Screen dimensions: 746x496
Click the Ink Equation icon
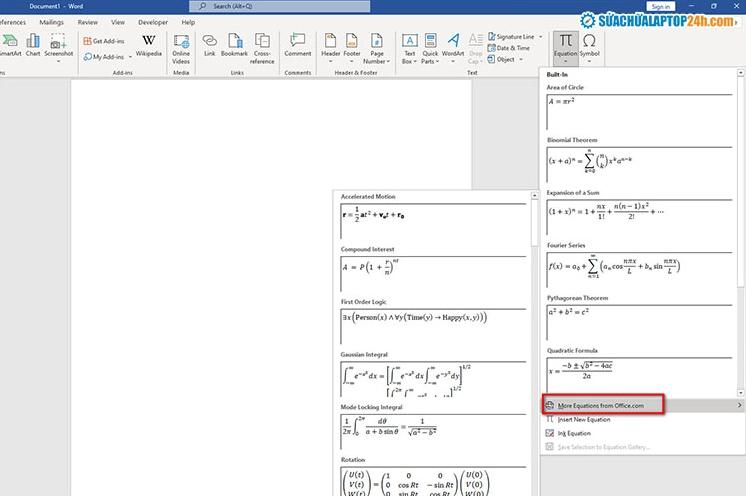tap(550, 433)
